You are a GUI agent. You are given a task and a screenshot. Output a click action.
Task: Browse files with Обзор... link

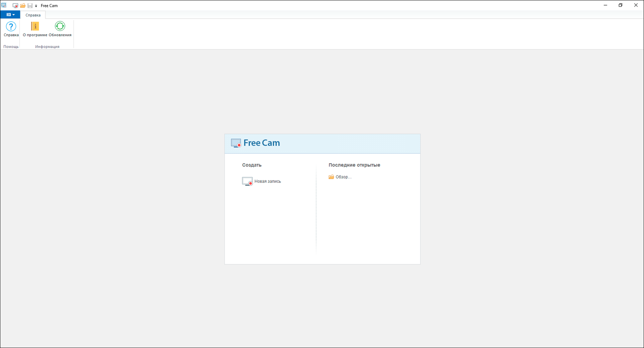coord(340,177)
